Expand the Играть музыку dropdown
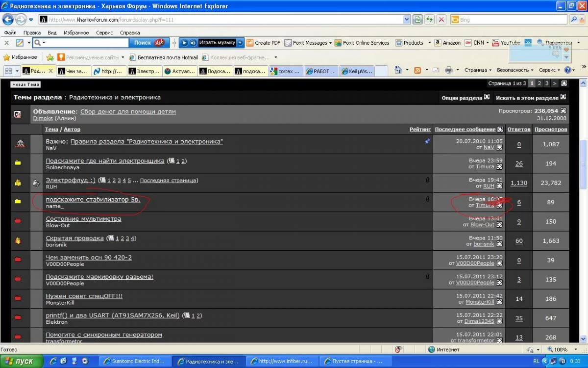The width and height of the screenshot is (588, 368). pos(241,43)
